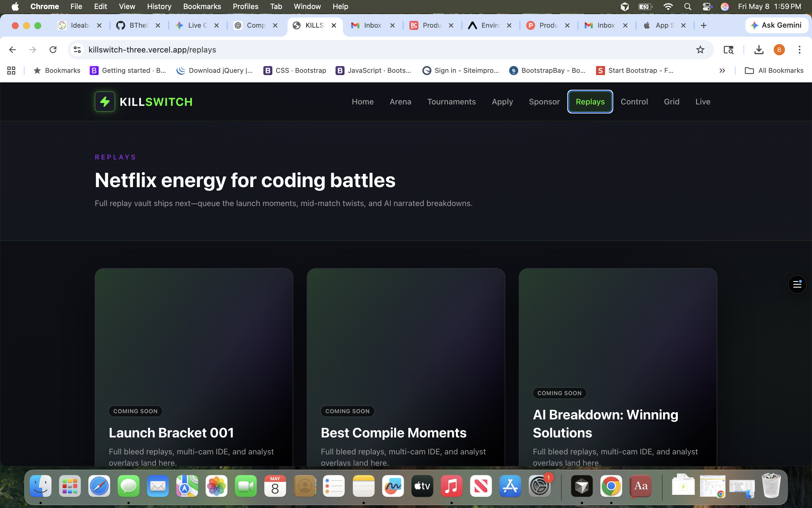Go to the Grid page
The image size is (812, 508).
point(671,102)
